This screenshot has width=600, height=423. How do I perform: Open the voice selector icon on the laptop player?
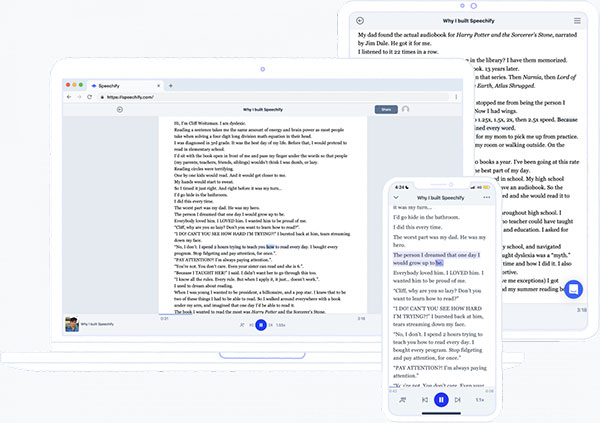tap(242, 325)
